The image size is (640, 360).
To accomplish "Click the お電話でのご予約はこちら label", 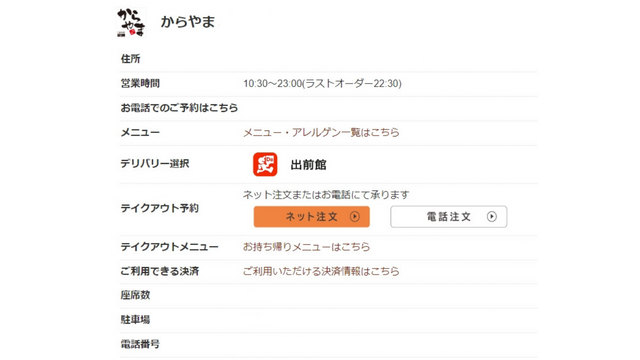I will click(x=179, y=108).
